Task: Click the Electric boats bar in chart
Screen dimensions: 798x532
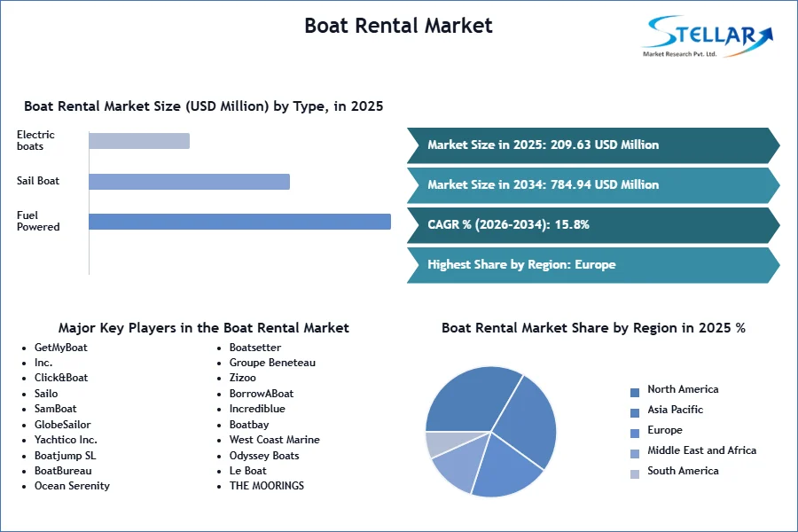Action: pos(139,141)
